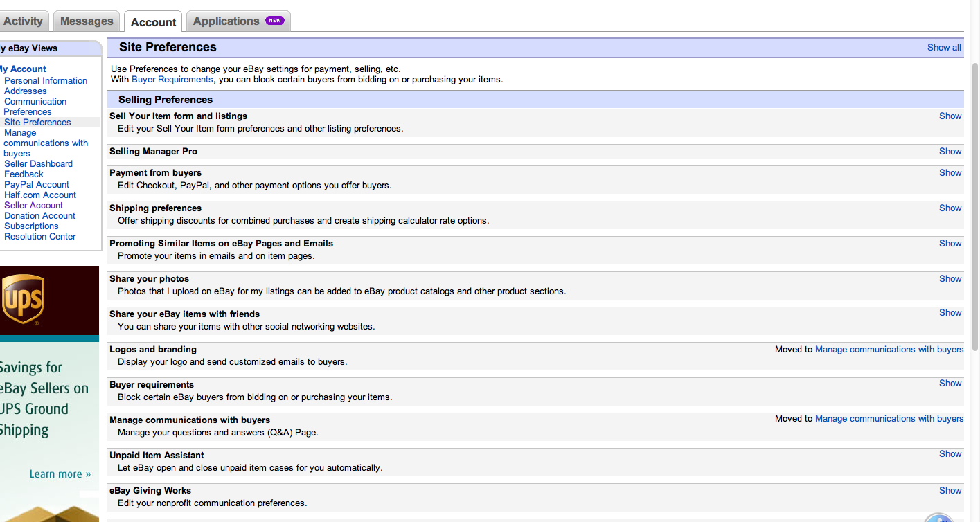Click the UPS shield logo in ad
This screenshot has height=522, width=980.
[x=22, y=299]
